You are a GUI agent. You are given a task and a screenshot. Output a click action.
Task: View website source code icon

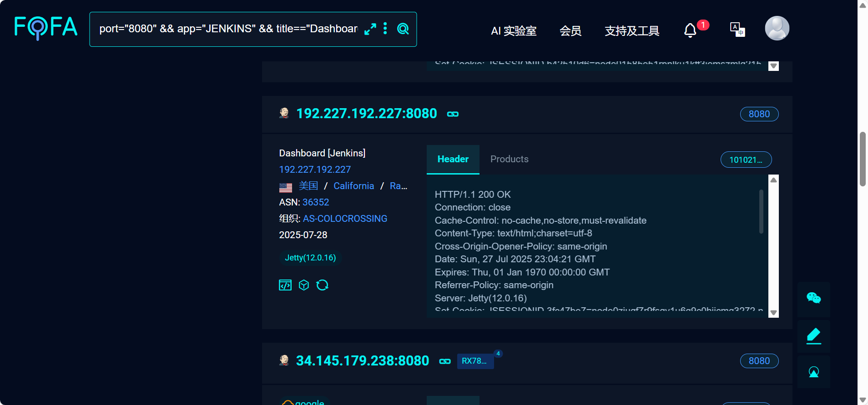[285, 285]
